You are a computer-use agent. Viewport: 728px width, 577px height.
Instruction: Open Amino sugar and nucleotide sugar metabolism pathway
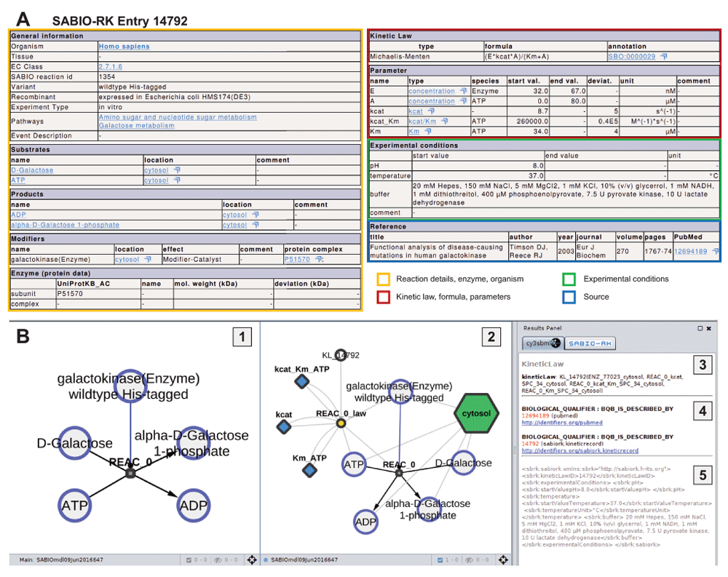coord(178,117)
